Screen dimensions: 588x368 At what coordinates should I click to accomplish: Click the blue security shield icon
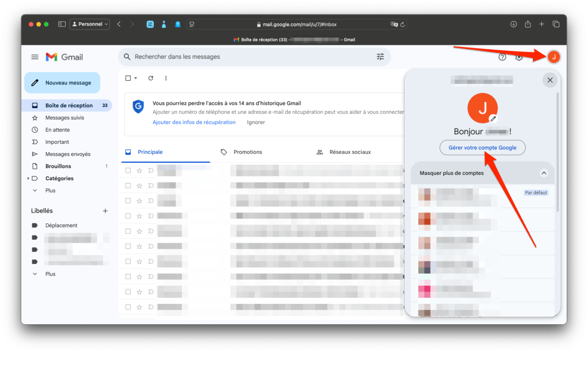click(x=138, y=106)
